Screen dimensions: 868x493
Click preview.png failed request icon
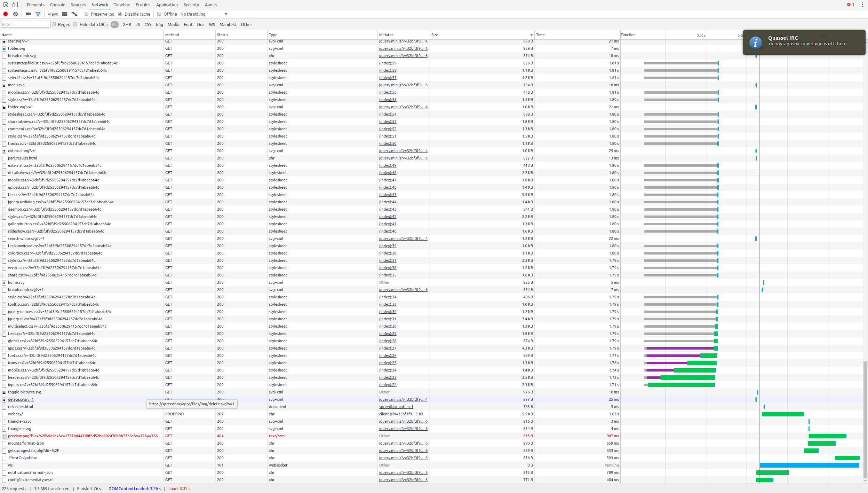tap(4, 436)
